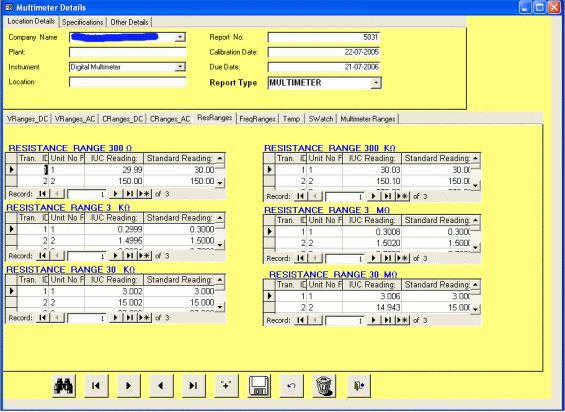New record button in Range 300 KΩ navigator
The image size is (565, 412).
pyautogui.click(x=402, y=196)
